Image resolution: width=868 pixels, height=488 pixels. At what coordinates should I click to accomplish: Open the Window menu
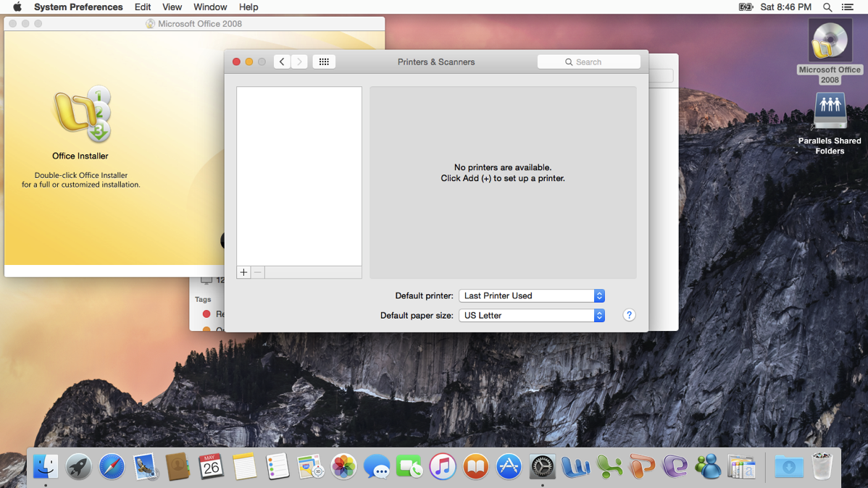(x=210, y=7)
